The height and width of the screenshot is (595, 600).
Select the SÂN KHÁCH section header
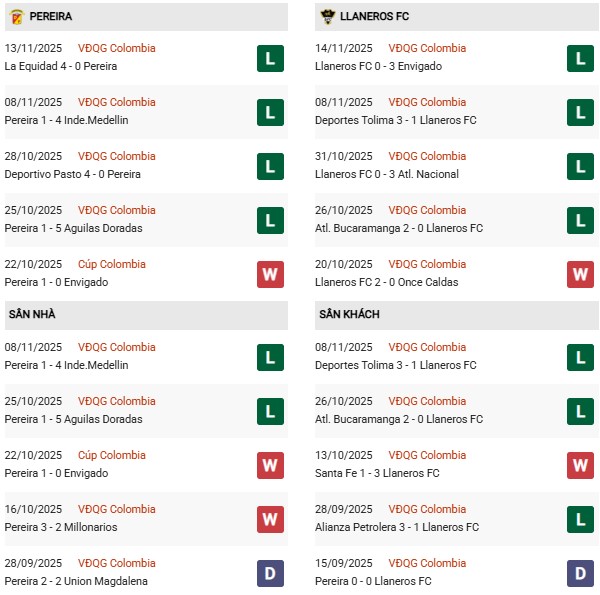pyautogui.click(x=349, y=314)
